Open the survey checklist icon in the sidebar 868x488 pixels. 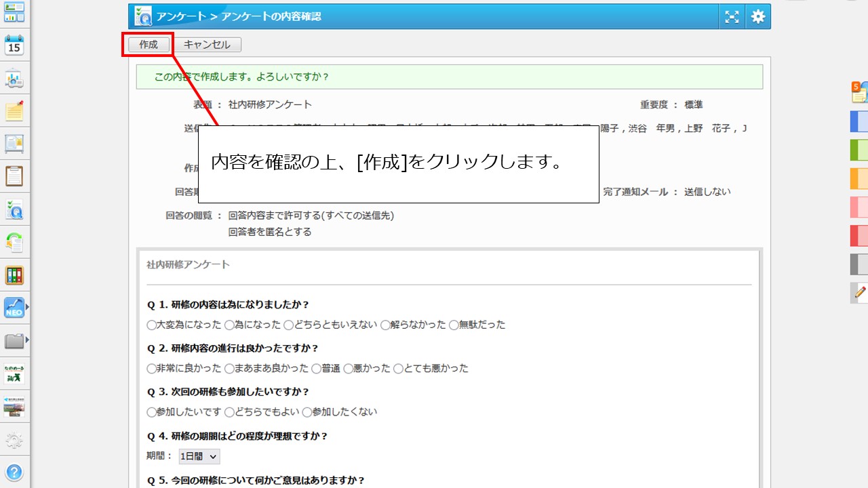[x=14, y=209]
